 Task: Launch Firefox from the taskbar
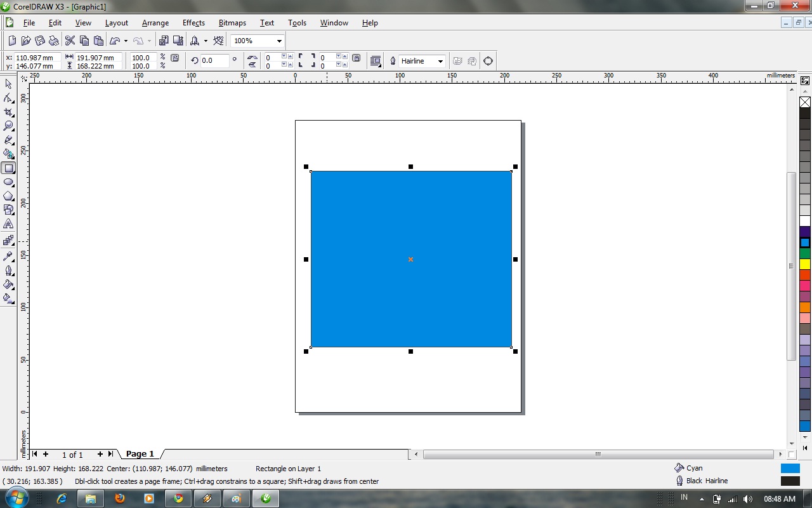point(120,499)
